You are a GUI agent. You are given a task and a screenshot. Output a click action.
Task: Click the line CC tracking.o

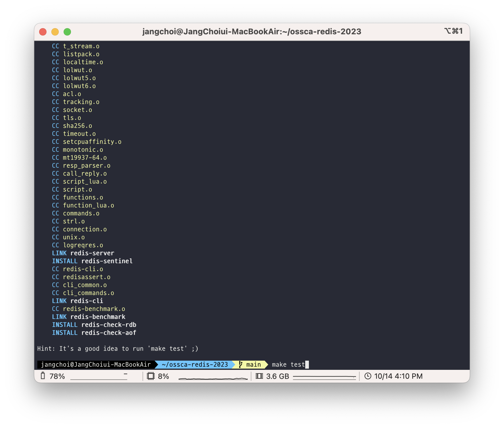click(x=76, y=102)
